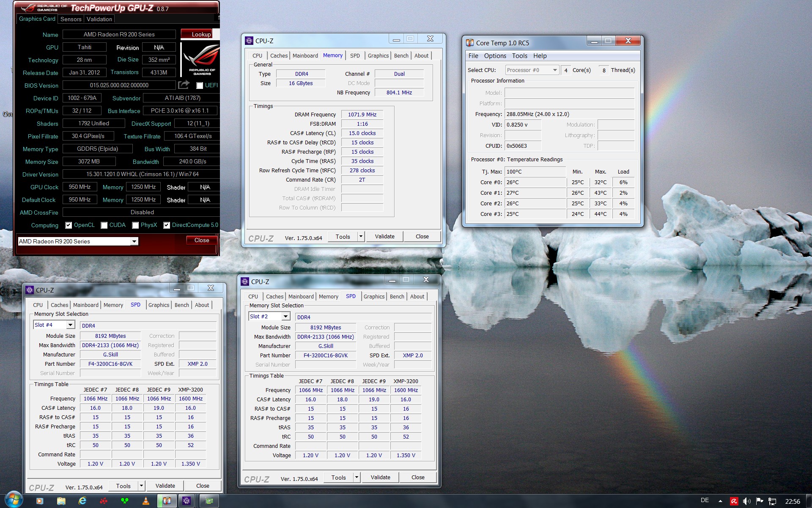Click the GPU-Z taskbar icon
The image size is (812, 508).
[209, 501]
